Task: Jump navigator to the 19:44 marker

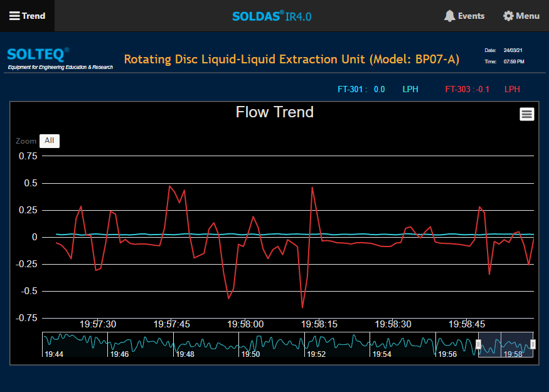Action: tap(54, 354)
